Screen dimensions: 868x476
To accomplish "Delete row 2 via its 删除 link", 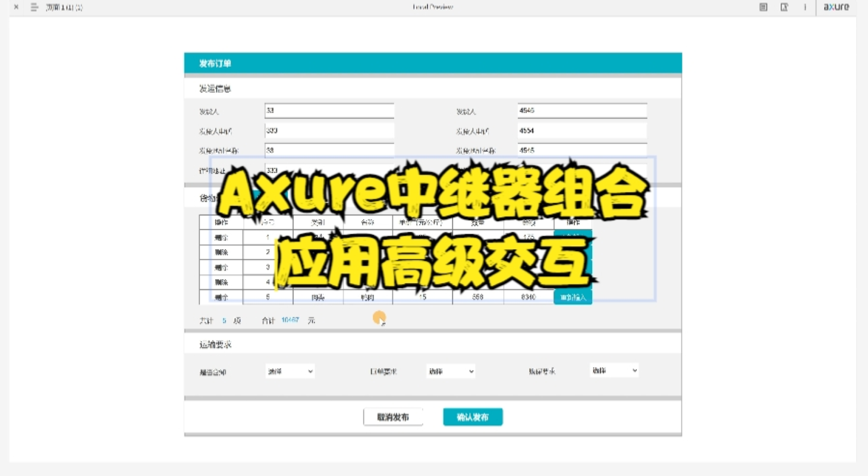I will click(x=221, y=252).
